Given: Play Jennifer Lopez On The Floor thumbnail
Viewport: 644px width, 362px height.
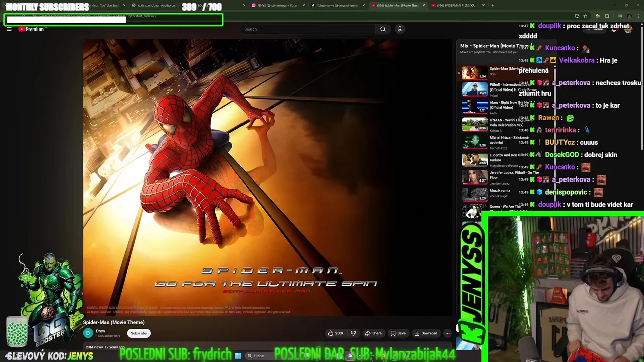Looking at the screenshot, I should [474, 177].
